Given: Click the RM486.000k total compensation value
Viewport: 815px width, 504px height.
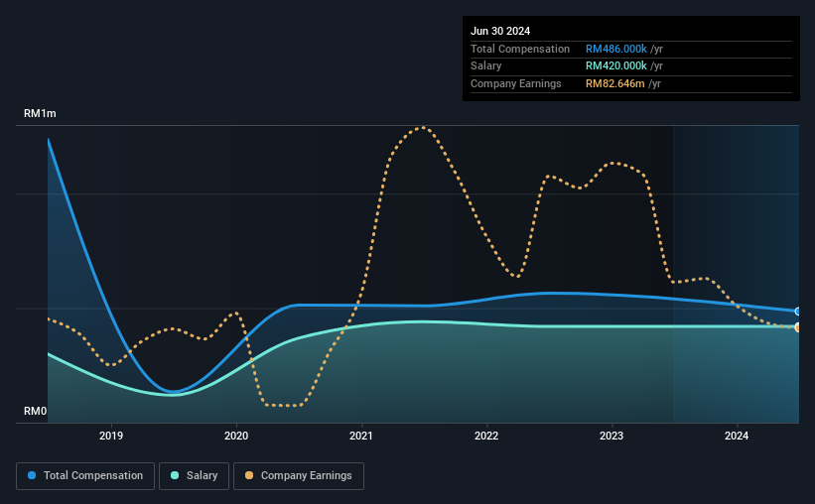Looking at the screenshot, I should pyautogui.click(x=616, y=49).
